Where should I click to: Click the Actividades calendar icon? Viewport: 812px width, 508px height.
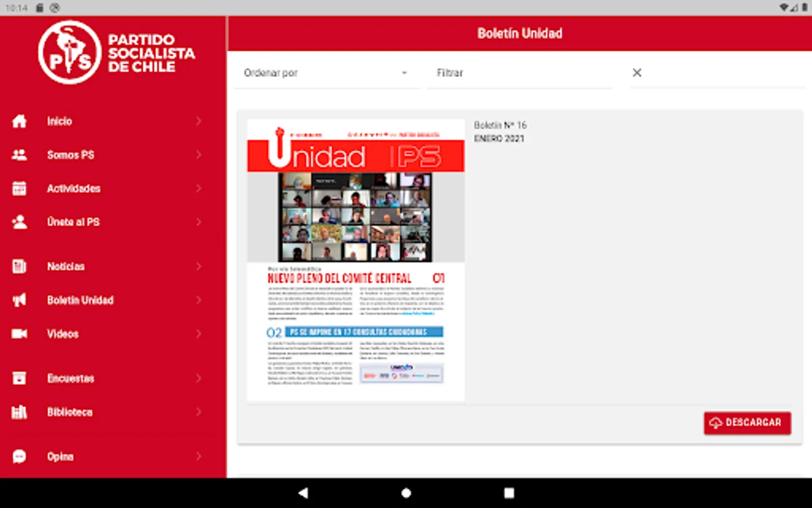19,189
